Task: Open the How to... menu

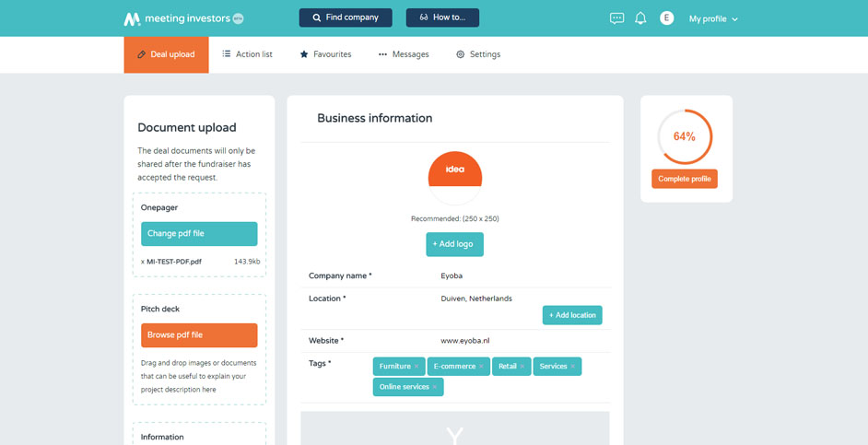Action: pyautogui.click(x=442, y=18)
